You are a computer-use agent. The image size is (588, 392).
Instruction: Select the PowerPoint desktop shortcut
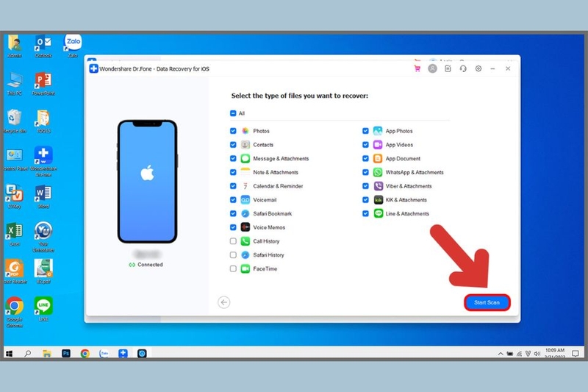43,84
